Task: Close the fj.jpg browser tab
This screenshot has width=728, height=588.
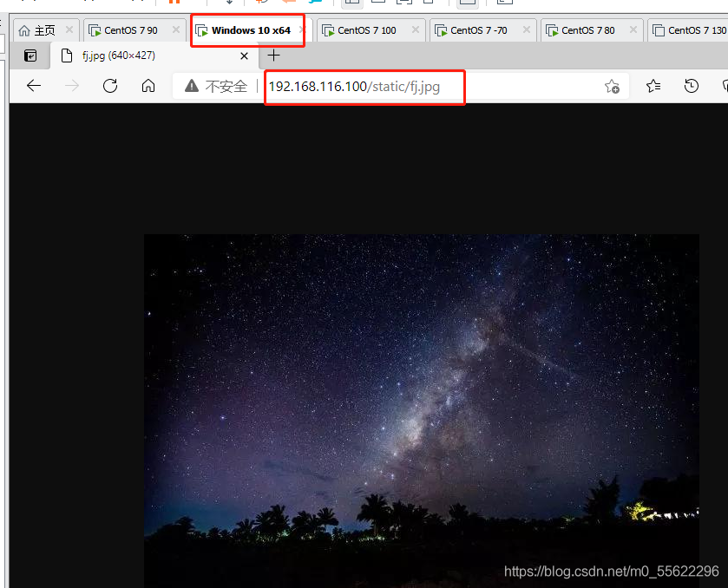Action: (244, 56)
